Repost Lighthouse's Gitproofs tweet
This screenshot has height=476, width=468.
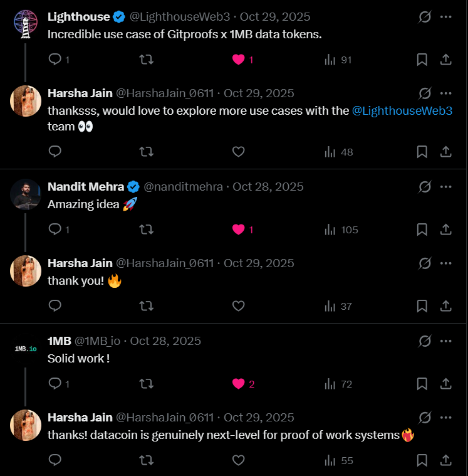146,60
